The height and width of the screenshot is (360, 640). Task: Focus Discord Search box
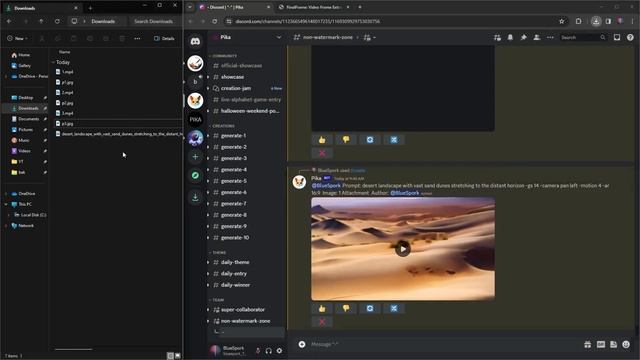583,38
